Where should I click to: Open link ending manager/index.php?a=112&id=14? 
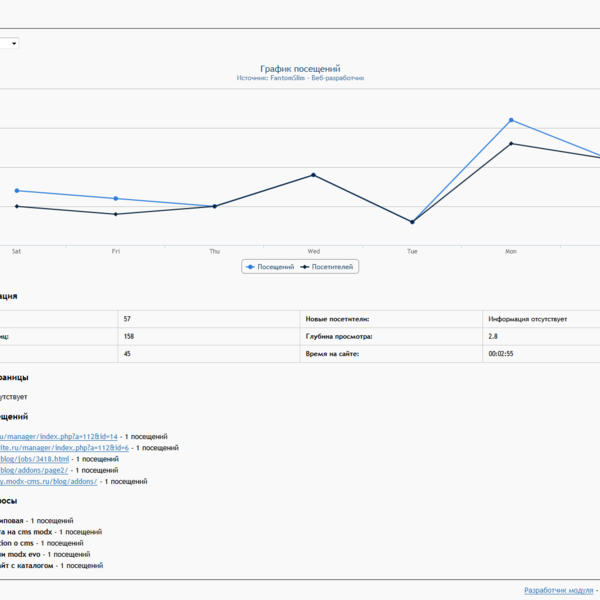pos(59,437)
